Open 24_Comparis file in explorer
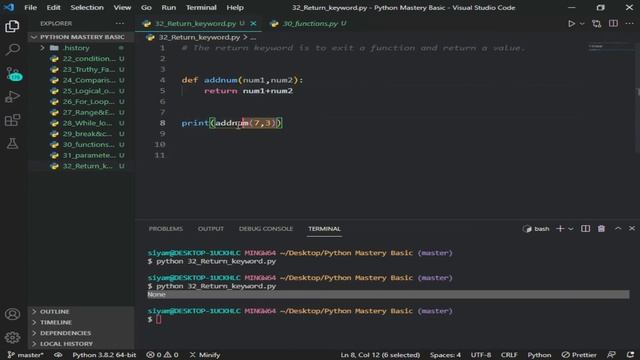The image size is (640, 360). (x=82, y=80)
